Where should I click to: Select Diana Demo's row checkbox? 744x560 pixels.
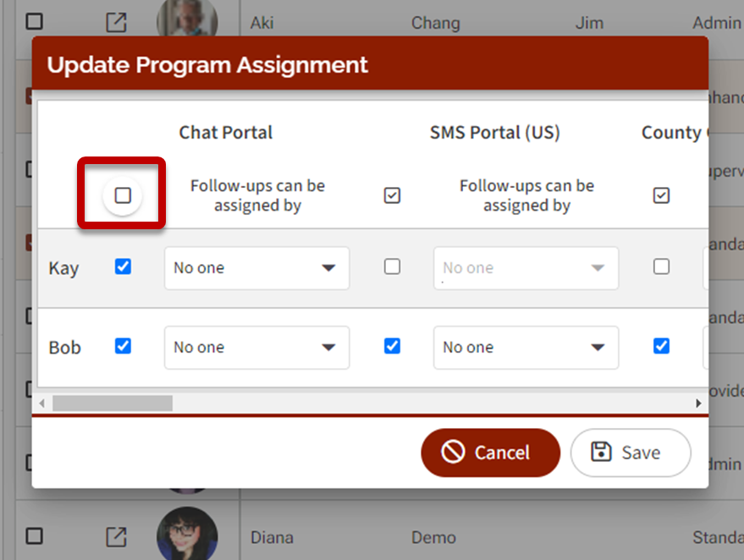(x=34, y=536)
